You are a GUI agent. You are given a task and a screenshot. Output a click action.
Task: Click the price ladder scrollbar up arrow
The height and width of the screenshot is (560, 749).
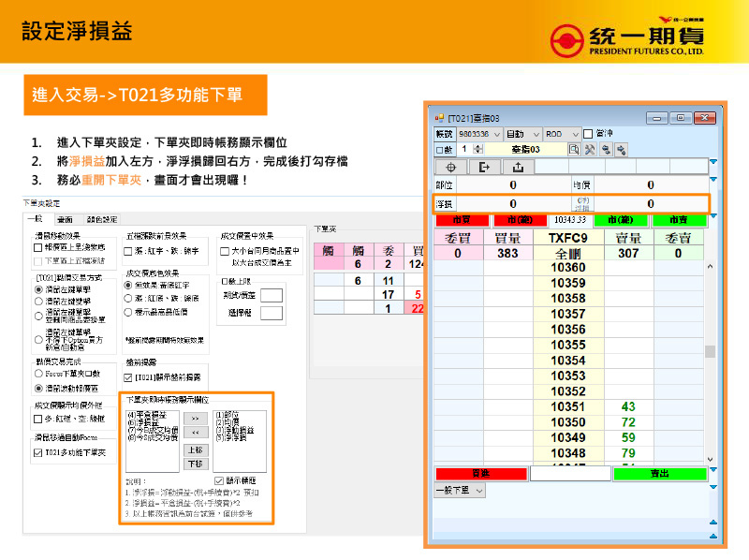click(x=711, y=267)
